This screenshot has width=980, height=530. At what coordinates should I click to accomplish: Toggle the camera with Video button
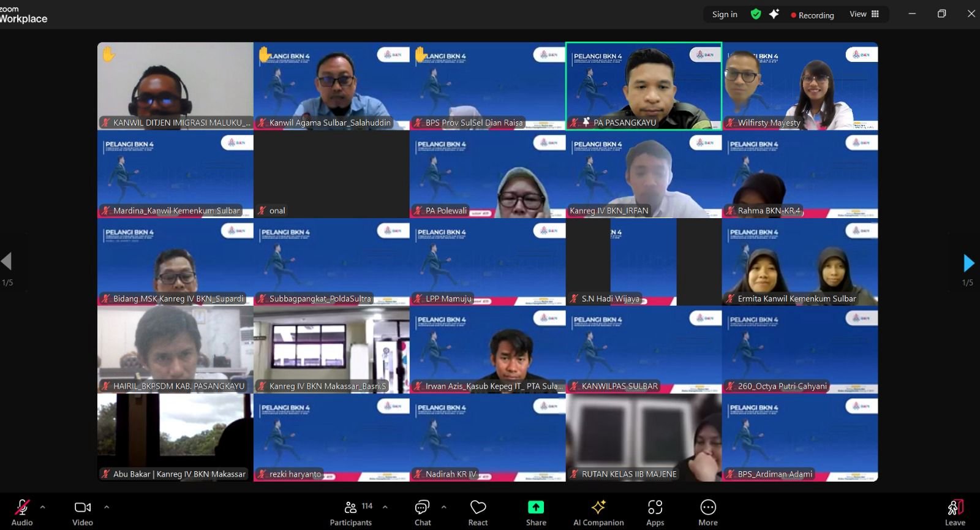click(83, 513)
